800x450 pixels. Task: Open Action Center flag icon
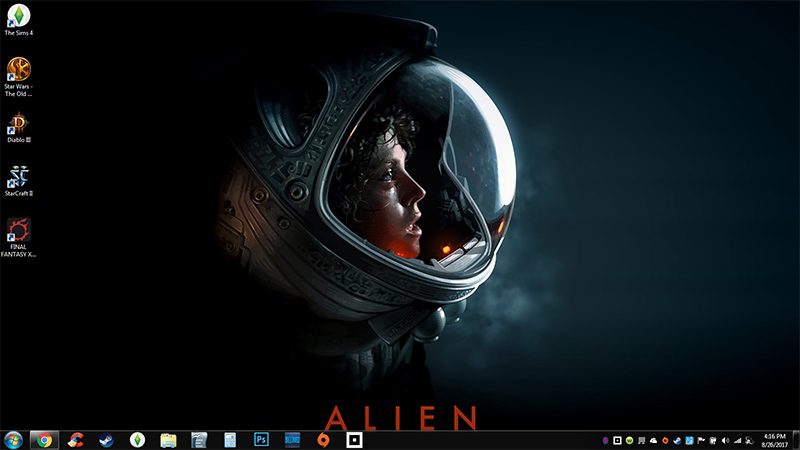click(701, 440)
